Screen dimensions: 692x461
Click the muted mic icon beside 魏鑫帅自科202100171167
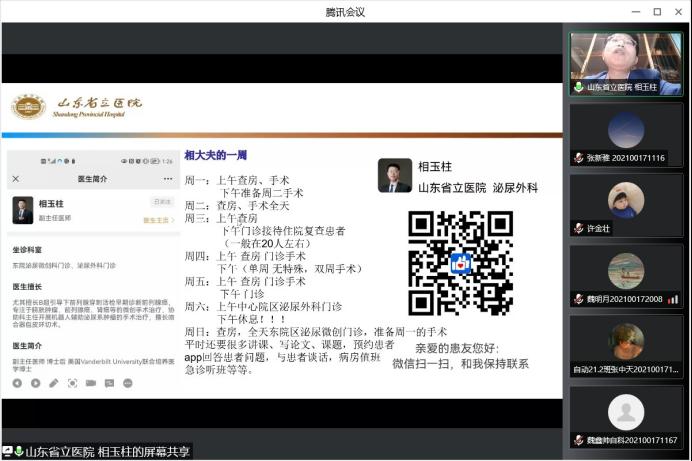pyautogui.click(x=579, y=440)
